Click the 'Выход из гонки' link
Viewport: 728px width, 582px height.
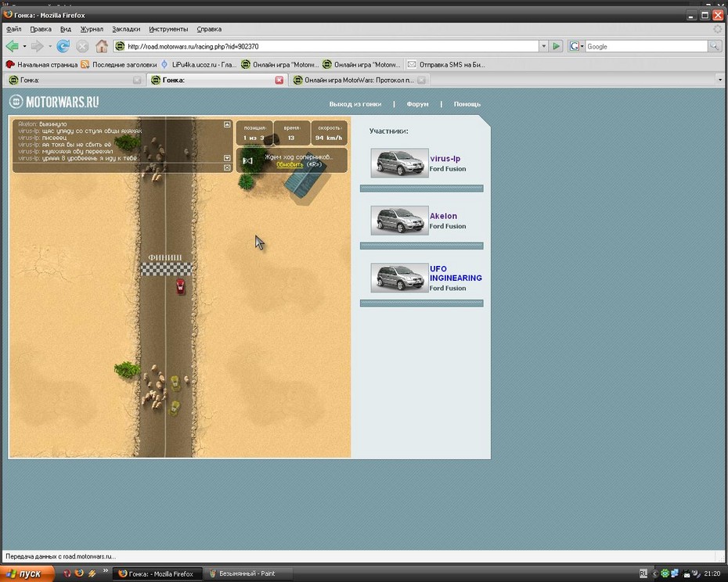click(x=355, y=104)
